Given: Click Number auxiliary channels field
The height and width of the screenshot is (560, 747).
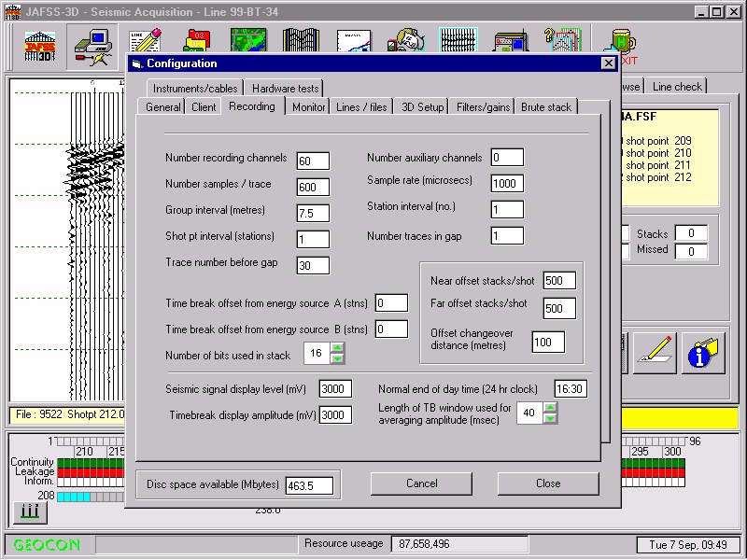Looking at the screenshot, I should click(507, 158).
